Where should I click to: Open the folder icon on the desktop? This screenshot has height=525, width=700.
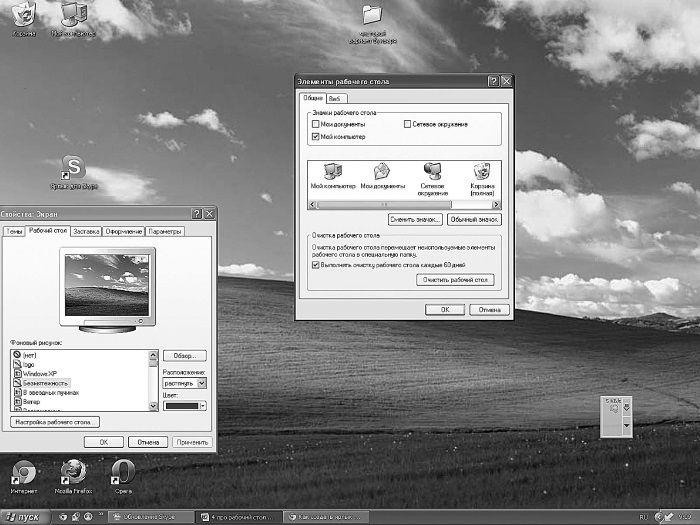coord(372,14)
